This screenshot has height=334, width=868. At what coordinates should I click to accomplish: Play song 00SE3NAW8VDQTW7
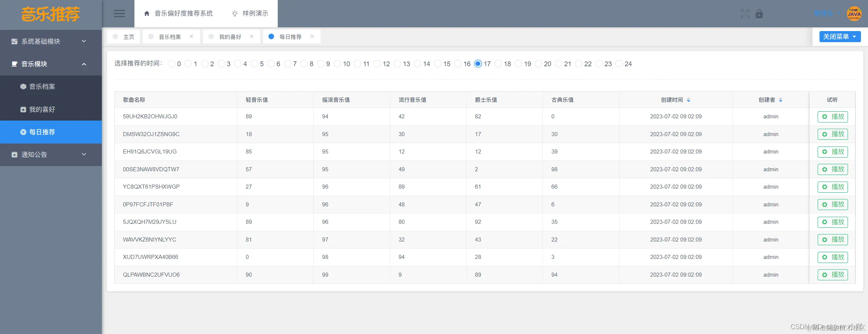click(x=833, y=169)
